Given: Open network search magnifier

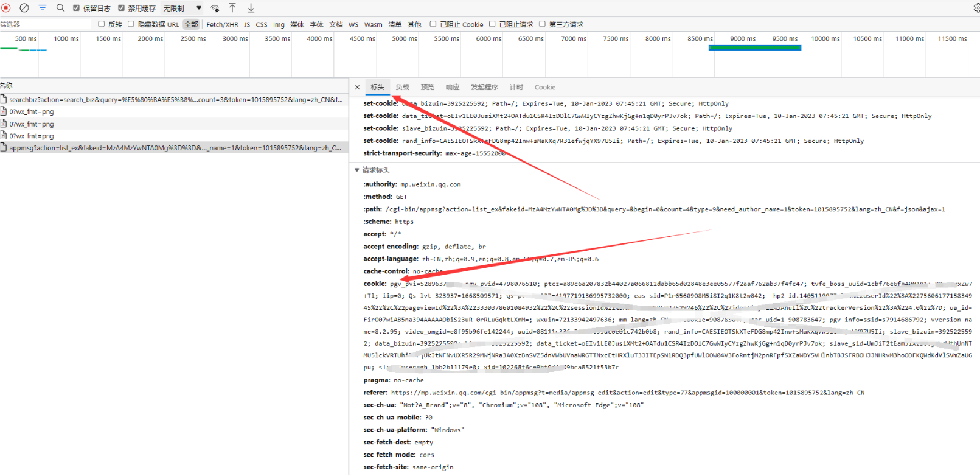Looking at the screenshot, I should [60, 8].
